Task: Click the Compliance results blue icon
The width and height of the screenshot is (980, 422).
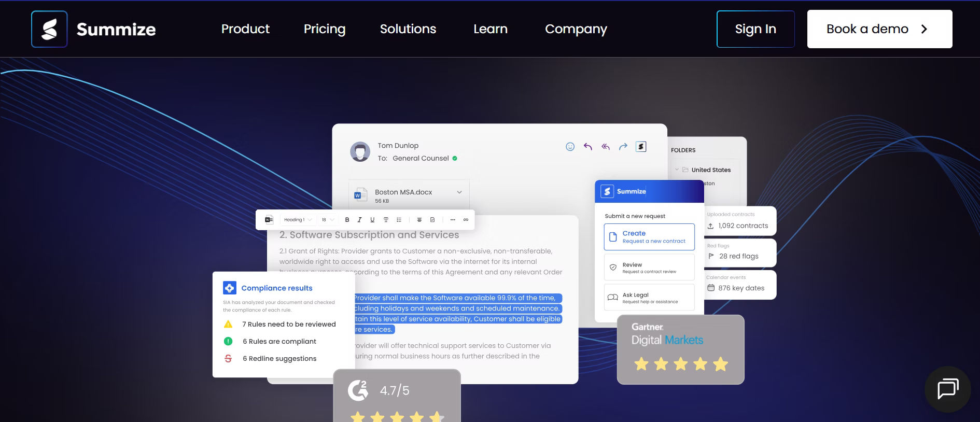Action: pyautogui.click(x=229, y=288)
